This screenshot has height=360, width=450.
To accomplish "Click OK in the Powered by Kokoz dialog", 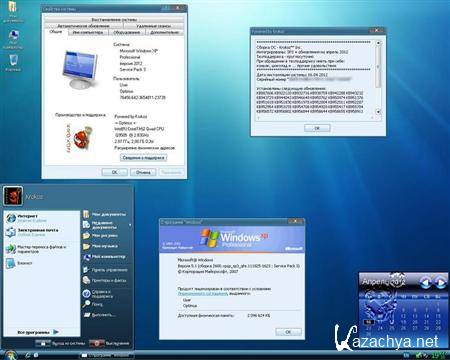I will click(317, 128).
